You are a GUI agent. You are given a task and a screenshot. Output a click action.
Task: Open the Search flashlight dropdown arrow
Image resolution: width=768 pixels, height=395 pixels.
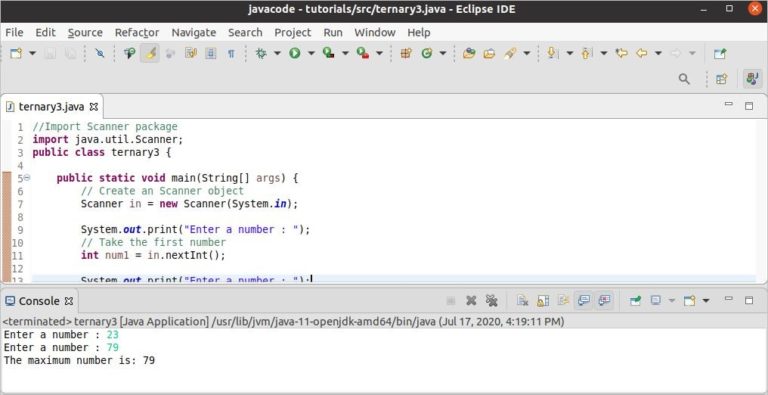pyautogui.click(x=527, y=53)
